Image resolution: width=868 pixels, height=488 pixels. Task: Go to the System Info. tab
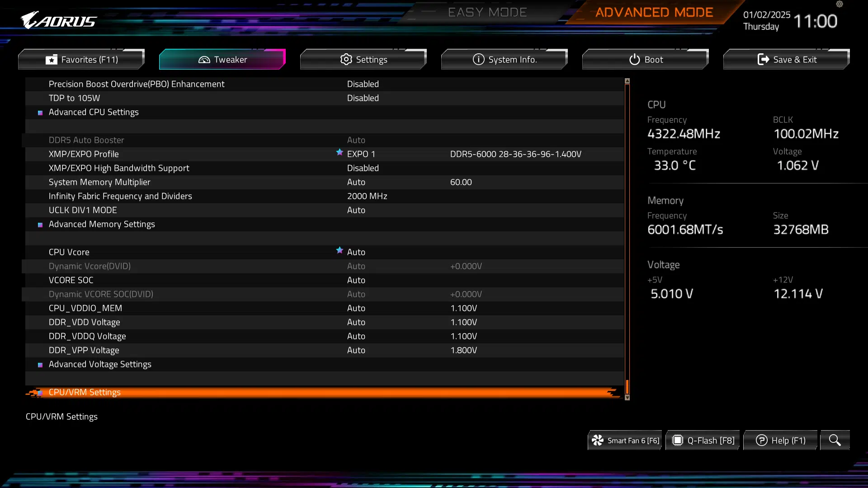(x=505, y=59)
